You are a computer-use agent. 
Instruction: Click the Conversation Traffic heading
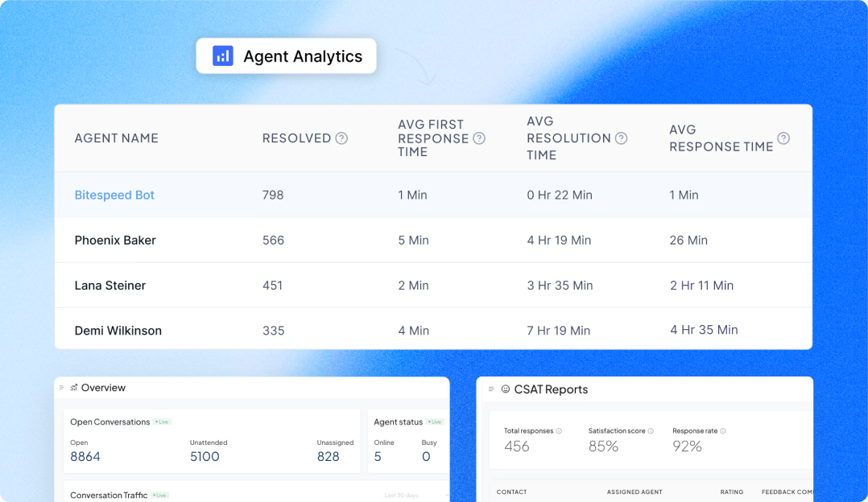[109, 496]
